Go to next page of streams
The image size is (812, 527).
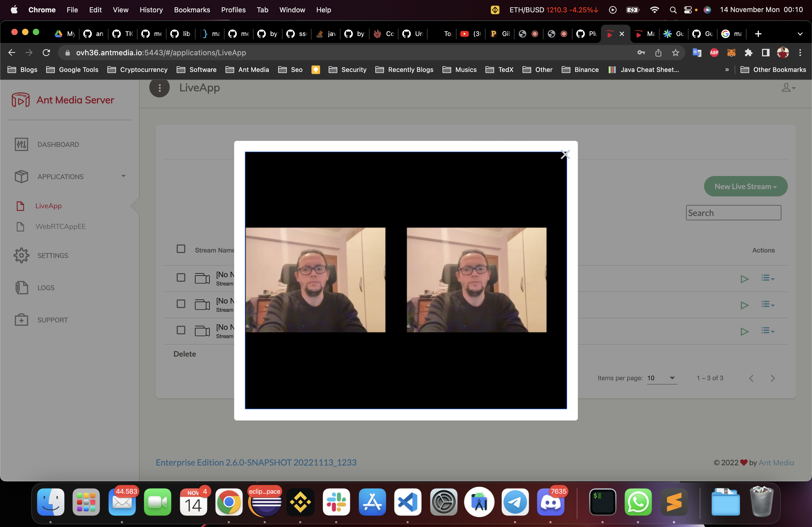773,378
